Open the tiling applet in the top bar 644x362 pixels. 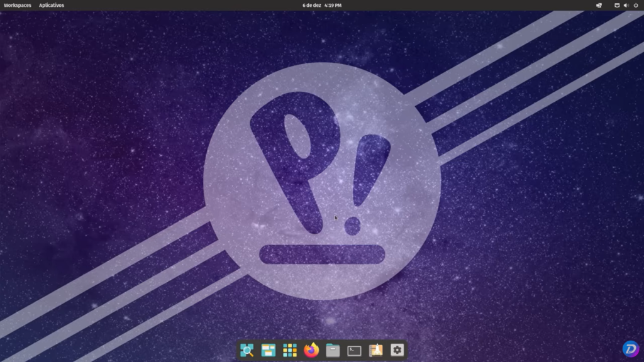(599, 5)
